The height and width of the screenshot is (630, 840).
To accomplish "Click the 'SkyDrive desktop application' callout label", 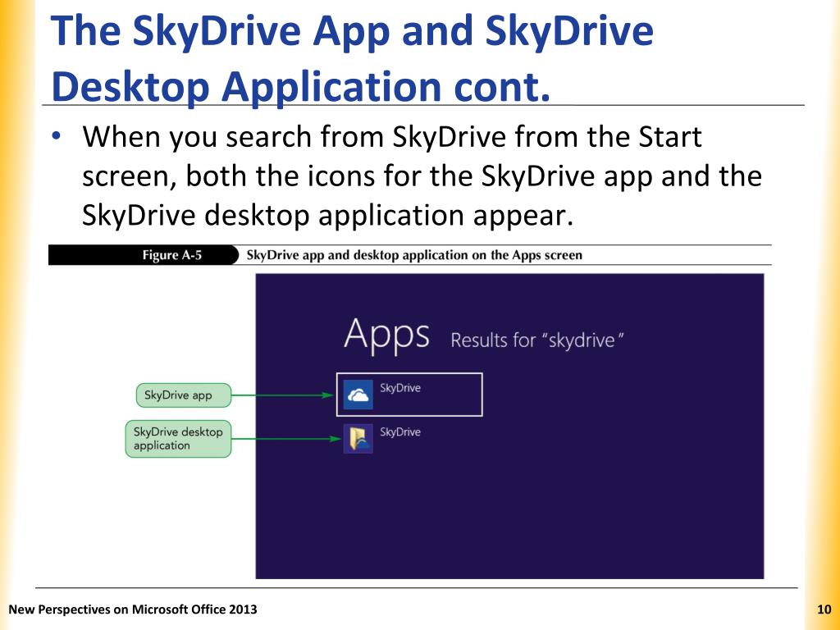I will [x=178, y=439].
